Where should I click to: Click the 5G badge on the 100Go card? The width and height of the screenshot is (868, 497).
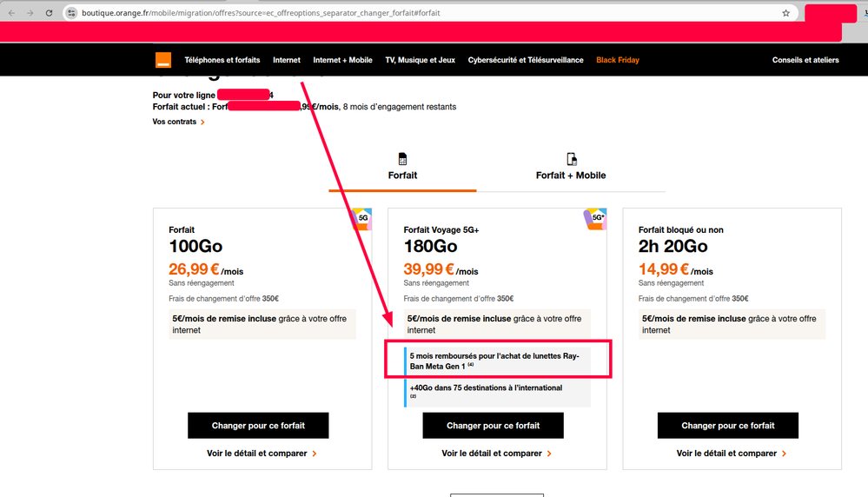pyautogui.click(x=361, y=218)
